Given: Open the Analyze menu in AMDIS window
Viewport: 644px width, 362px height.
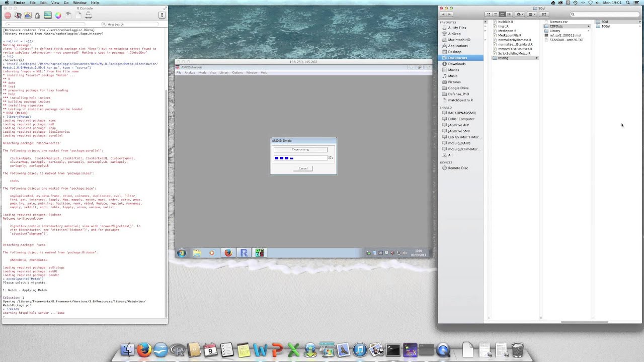Looking at the screenshot, I should (x=190, y=73).
